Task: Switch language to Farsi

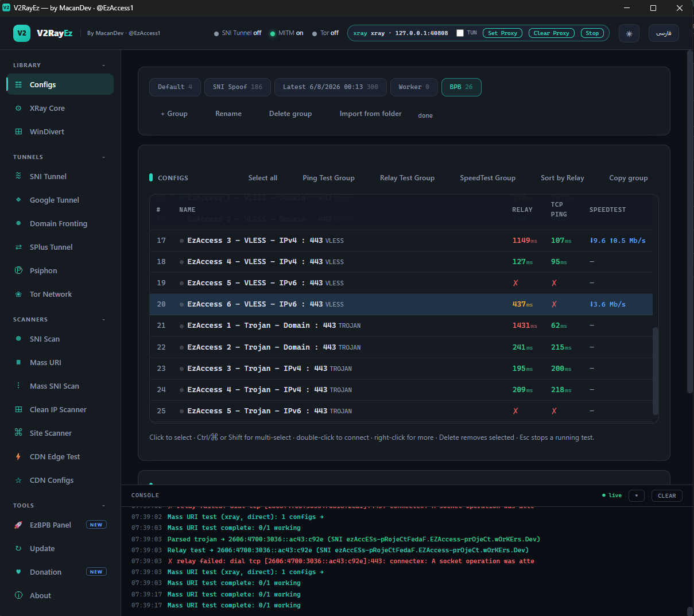Action: [x=664, y=33]
